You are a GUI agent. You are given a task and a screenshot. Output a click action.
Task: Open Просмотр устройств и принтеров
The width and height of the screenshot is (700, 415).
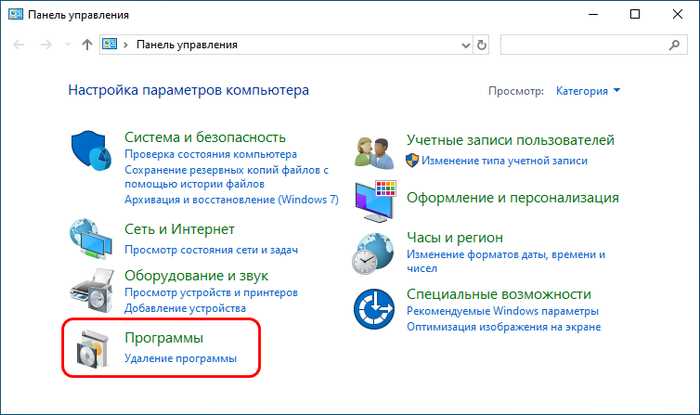[x=211, y=293]
